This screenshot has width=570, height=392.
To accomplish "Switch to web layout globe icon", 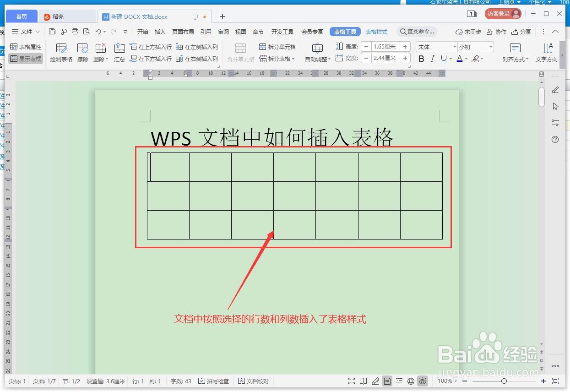I will (x=411, y=381).
